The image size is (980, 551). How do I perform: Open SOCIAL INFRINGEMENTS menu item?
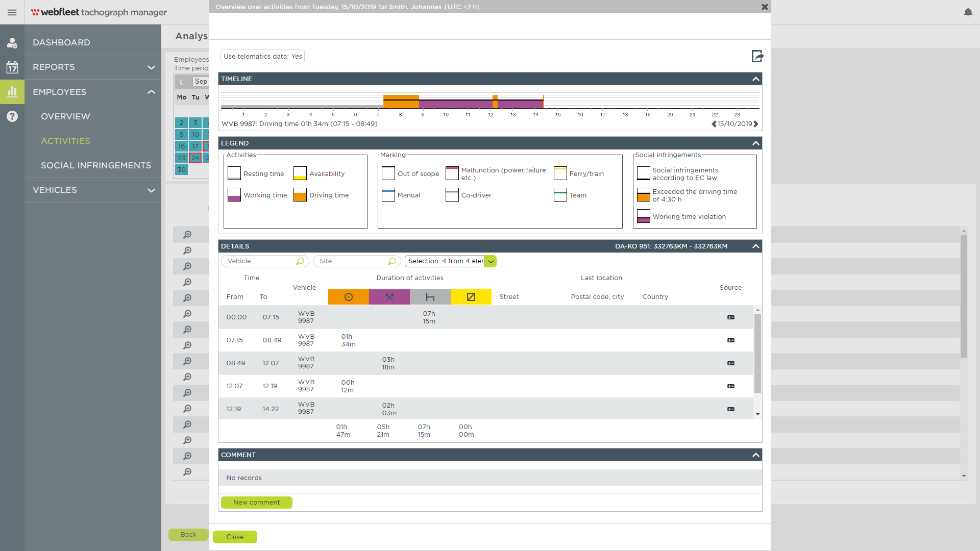pos(96,165)
